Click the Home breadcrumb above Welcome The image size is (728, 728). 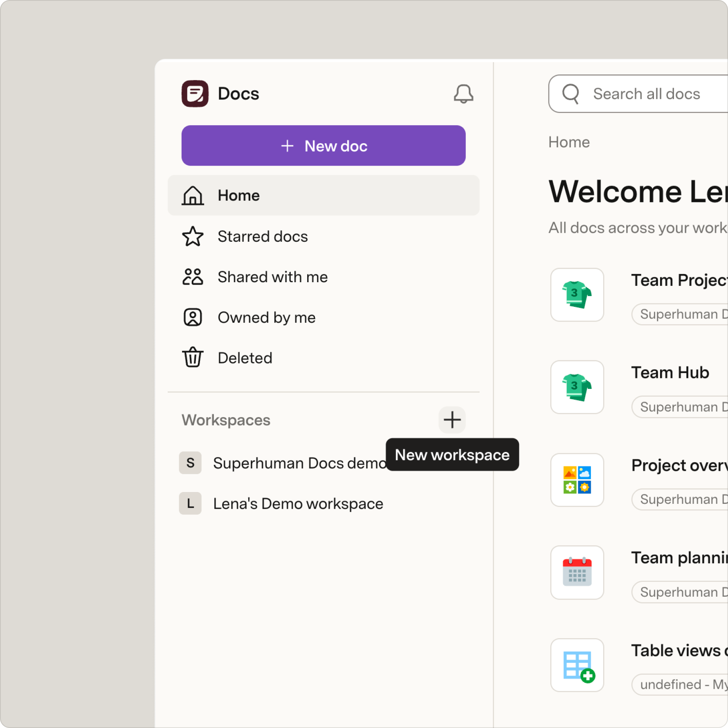point(569,142)
